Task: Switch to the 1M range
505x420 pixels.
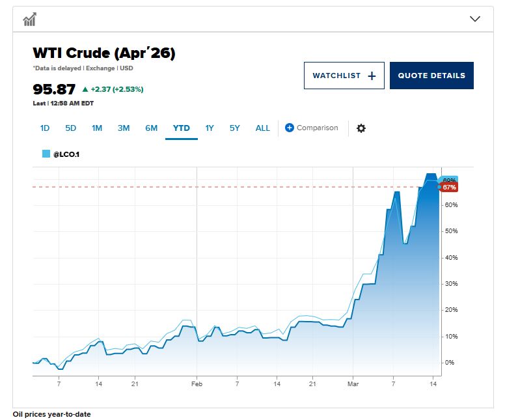Action: (97, 128)
